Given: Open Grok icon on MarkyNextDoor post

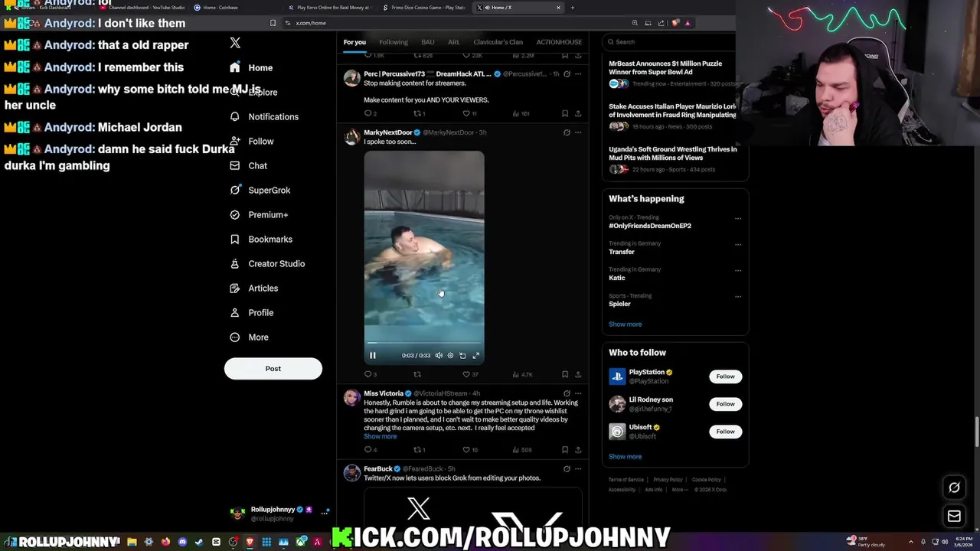Looking at the screenshot, I should coord(567,132).
